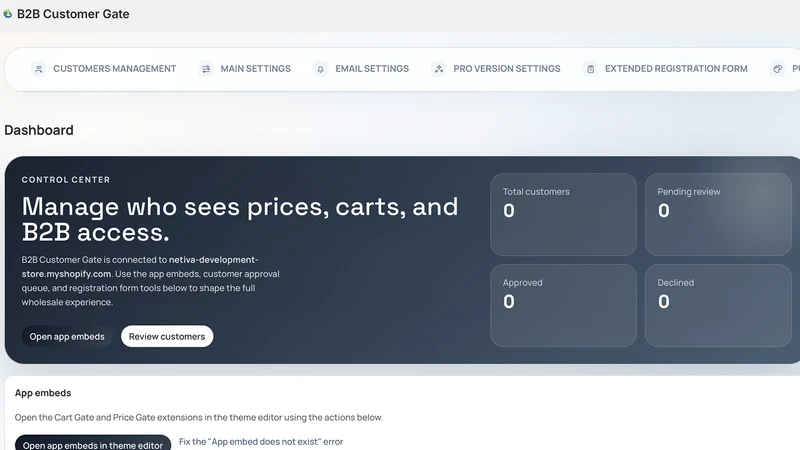This screenshot has height=450, width=800.
Task: Click the Extended Registration Form clipboard icon
Action: [590, 69]
